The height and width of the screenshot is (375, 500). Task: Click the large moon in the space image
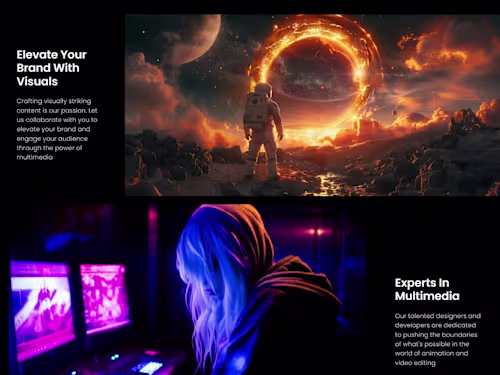pos(197,38)
